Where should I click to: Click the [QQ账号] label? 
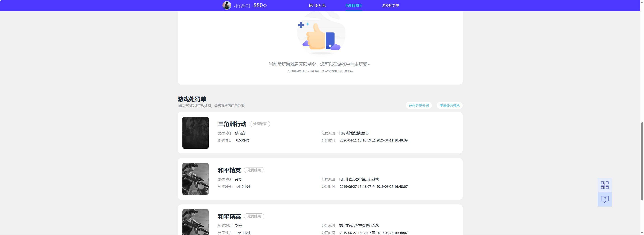(x=243, y=6)
